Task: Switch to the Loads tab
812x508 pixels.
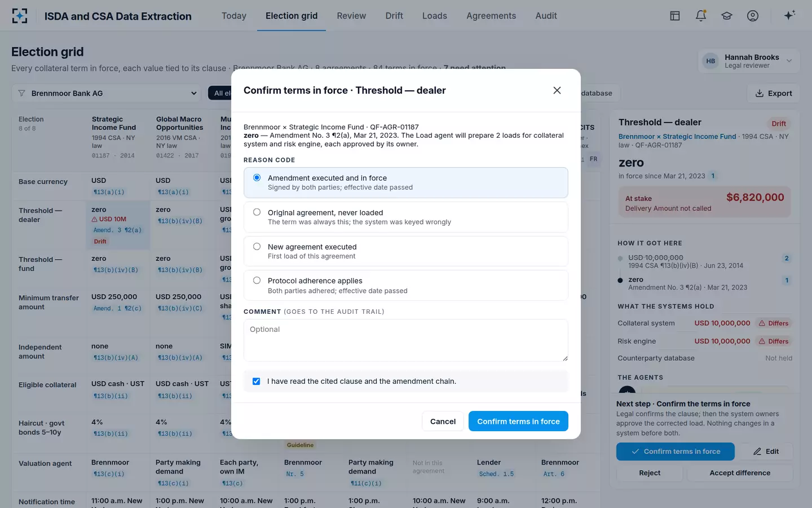Action: pos(435,16)
